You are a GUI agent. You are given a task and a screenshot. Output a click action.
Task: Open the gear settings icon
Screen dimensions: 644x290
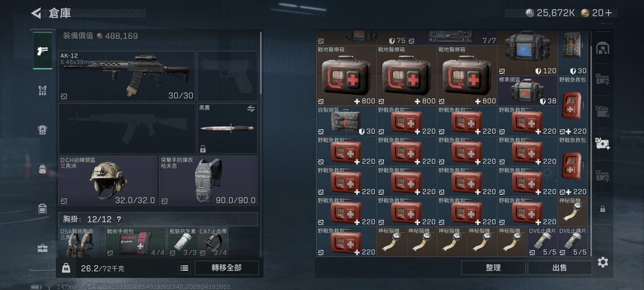[603, 262]
